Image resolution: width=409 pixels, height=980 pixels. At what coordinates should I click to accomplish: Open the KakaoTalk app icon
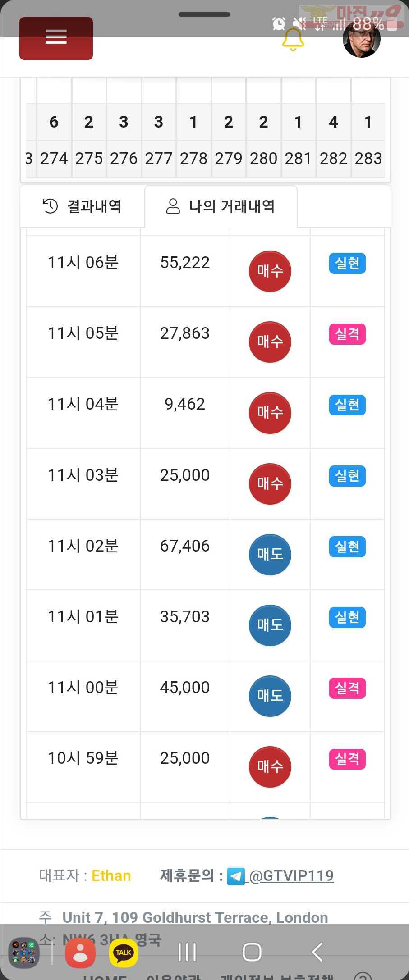(124, 953)
